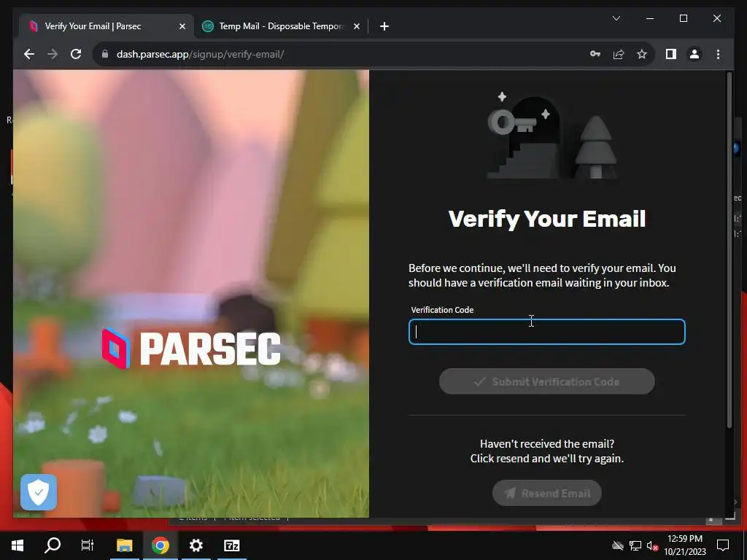Click the taskbar clock and date
The height and width of the screenshot is (560, 747).
tap(685, 545)
